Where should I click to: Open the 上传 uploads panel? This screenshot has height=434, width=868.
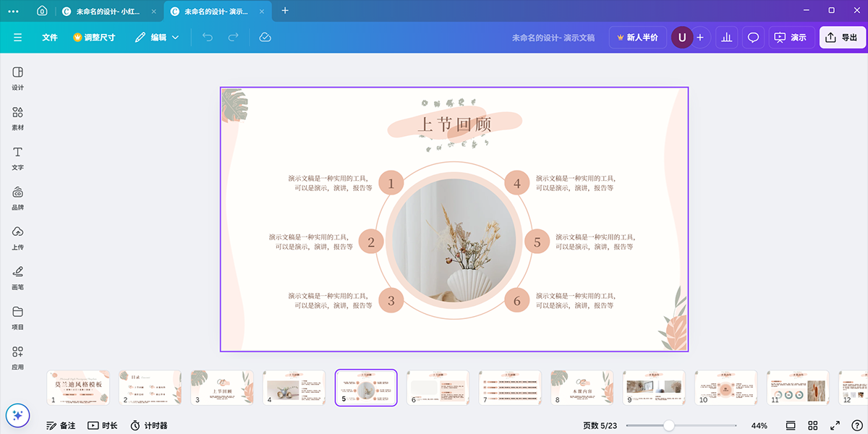17,237
